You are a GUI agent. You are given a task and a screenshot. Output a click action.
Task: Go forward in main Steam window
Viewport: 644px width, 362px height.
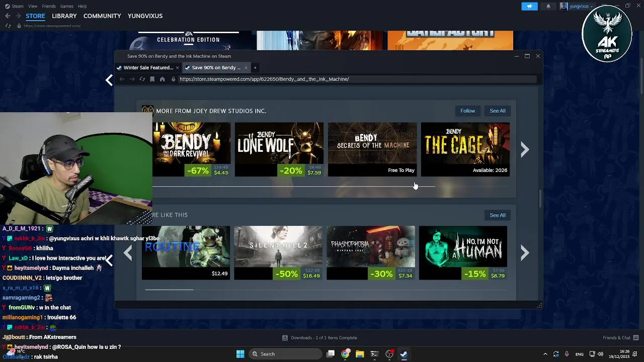click(18, 16)
